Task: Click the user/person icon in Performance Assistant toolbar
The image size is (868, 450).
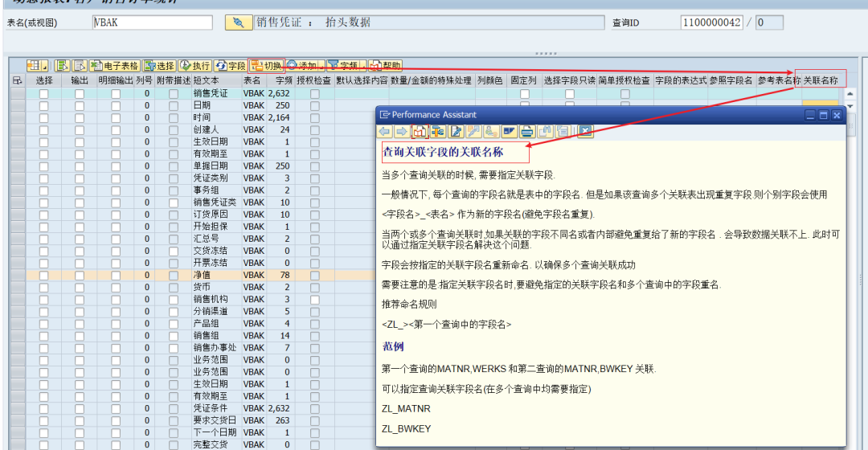Action: tap(491, 131)
